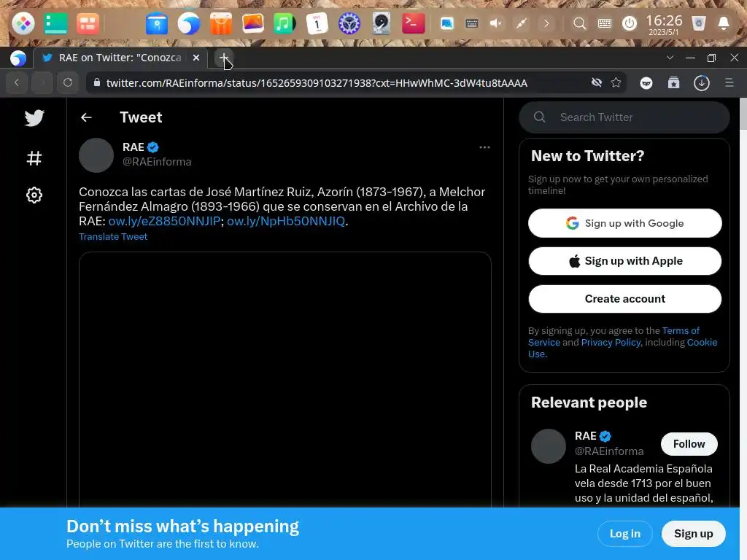Click the twitter.com URL address bar
The height and width of the screenshot is (560, 747).
point(317,83)
